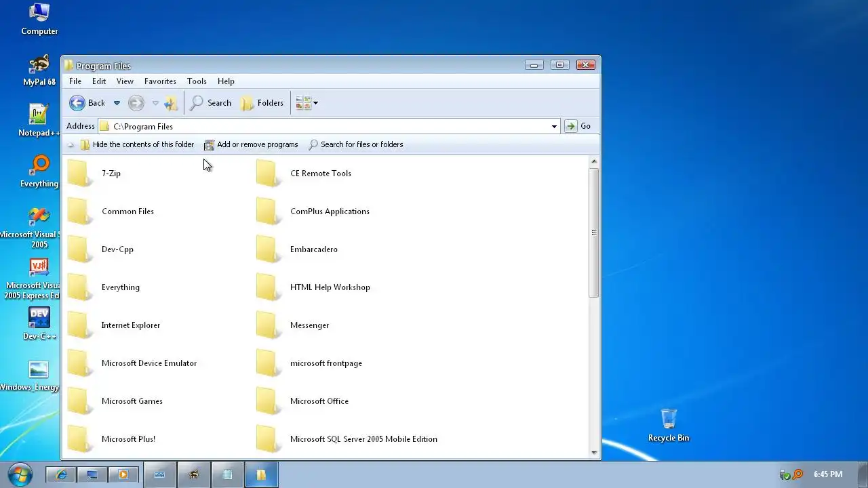The image size is (868, 488).
Task: Expand the Address bar dropdown arrow
Action: (x=554, y=126)
